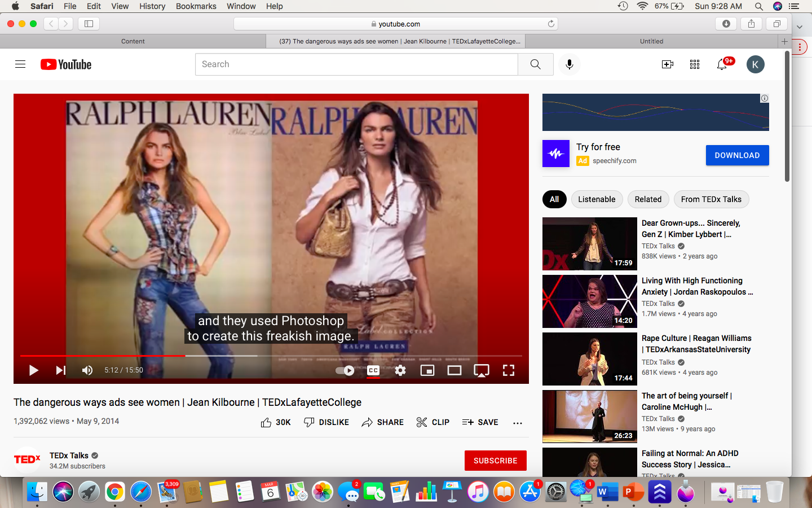
Task: Select From TEDx Talks chip
Action: [711, 199]
